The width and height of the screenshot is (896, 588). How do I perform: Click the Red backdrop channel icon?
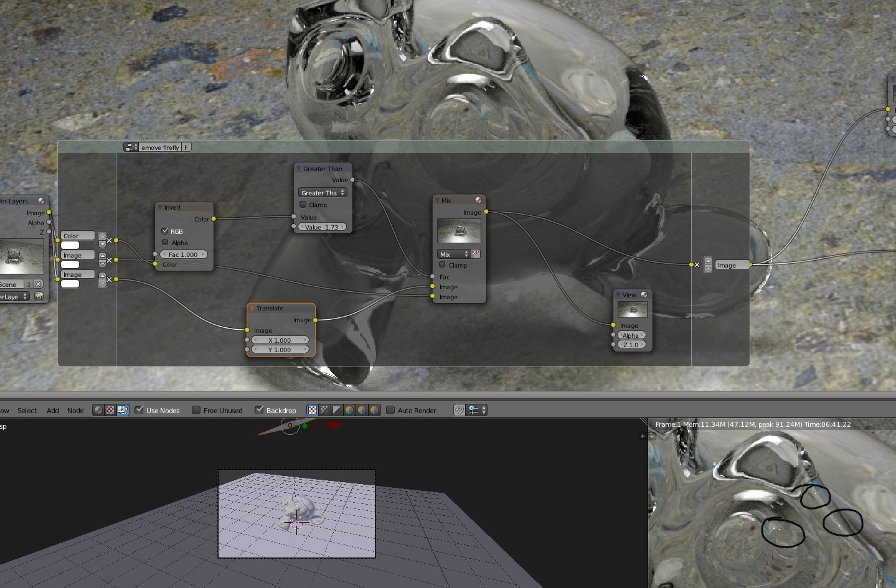click(x=349, y=410)
